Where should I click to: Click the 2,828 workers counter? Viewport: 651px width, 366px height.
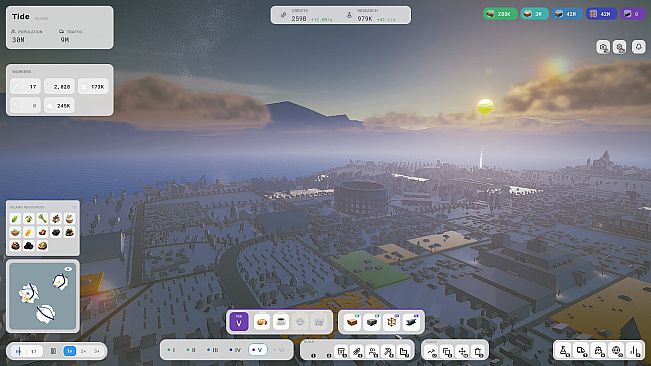pyautogui.click(x=59, y=87)
